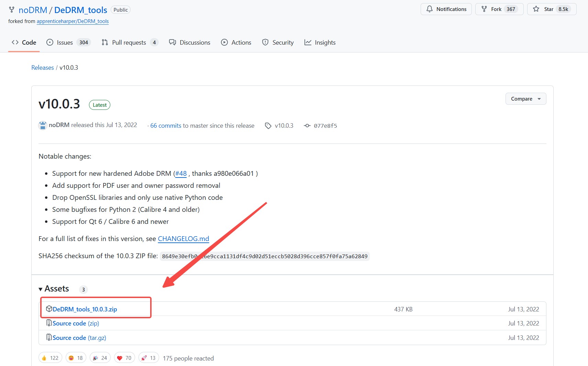Viewport: 588px width, 366px height.
Task: Click the Notifications button
Action: click(446, 9)
